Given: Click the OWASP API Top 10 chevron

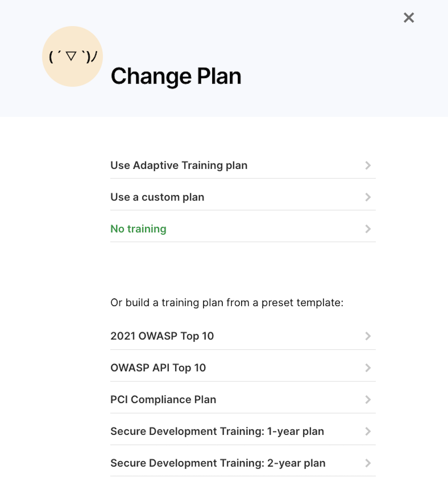Looking at the screenshot, I should coord(368,368).
